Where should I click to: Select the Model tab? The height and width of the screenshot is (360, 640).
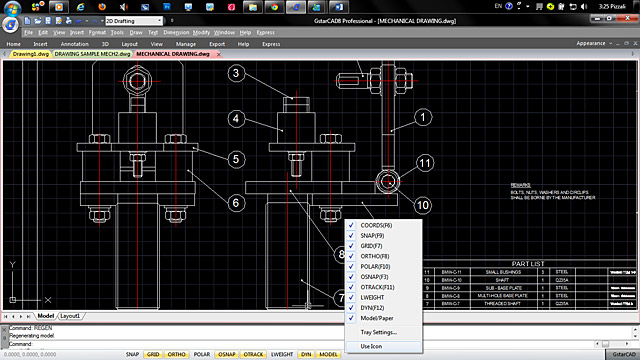[45, 316]
